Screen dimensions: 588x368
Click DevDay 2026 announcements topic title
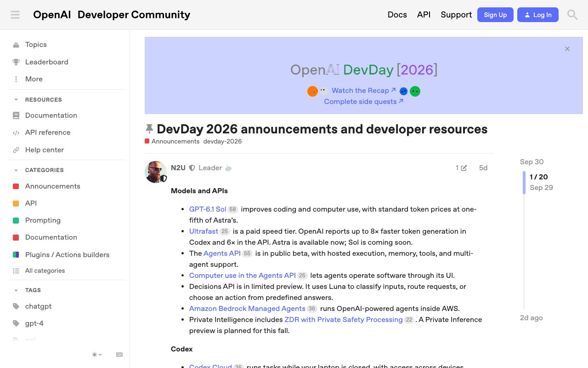(322, 129)
